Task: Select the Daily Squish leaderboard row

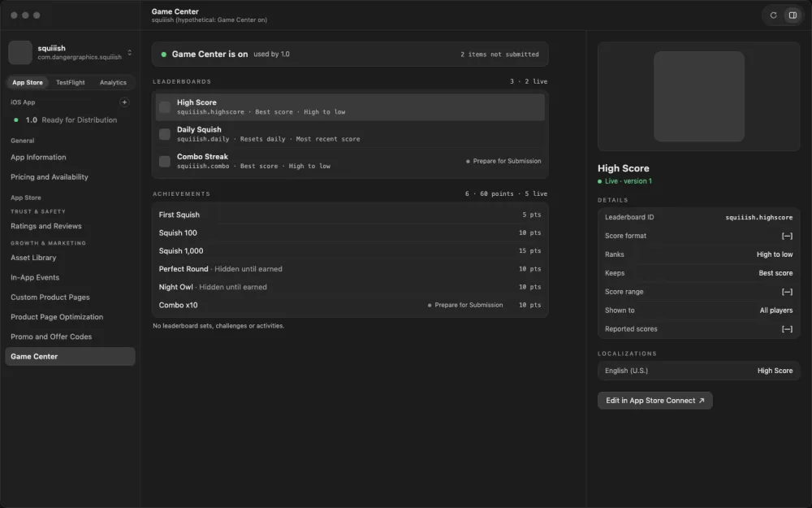Action: tap(350, 134)
